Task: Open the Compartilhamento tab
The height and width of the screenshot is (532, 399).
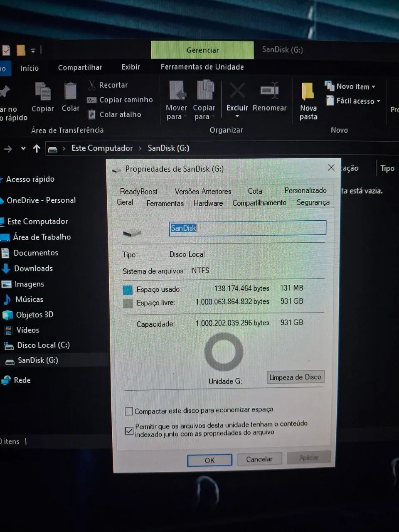Action: click(259, 203)
